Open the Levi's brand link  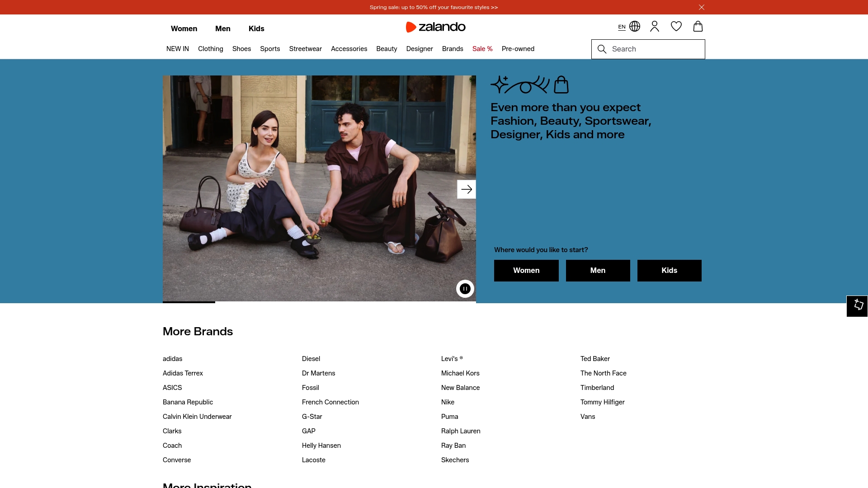[x=452, y=359]
